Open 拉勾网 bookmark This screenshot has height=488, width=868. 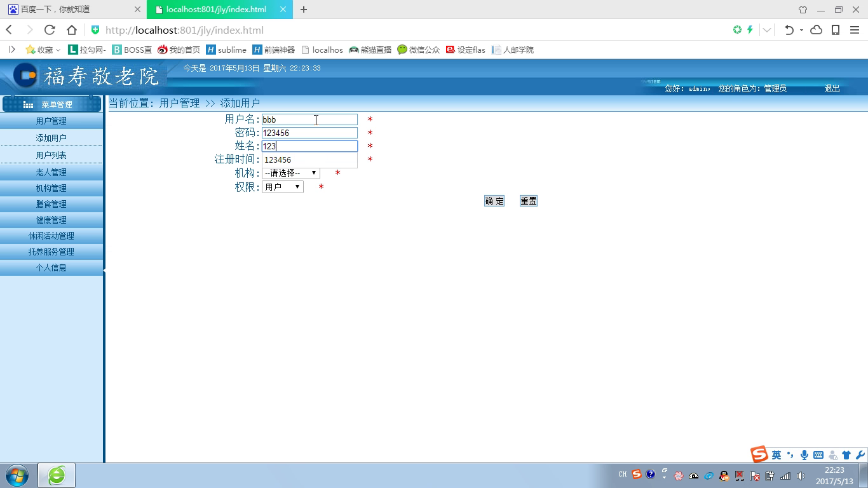tap(87, 50)
